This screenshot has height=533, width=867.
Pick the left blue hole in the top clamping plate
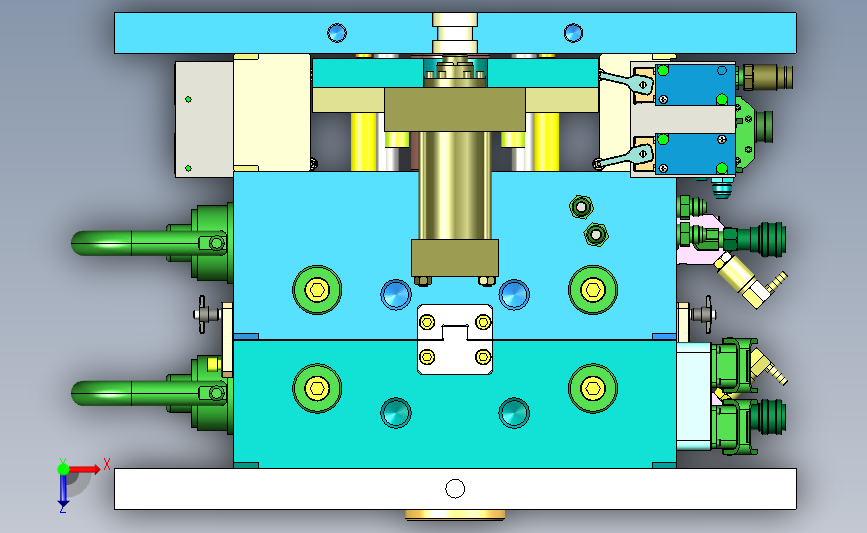coord(337,33)
